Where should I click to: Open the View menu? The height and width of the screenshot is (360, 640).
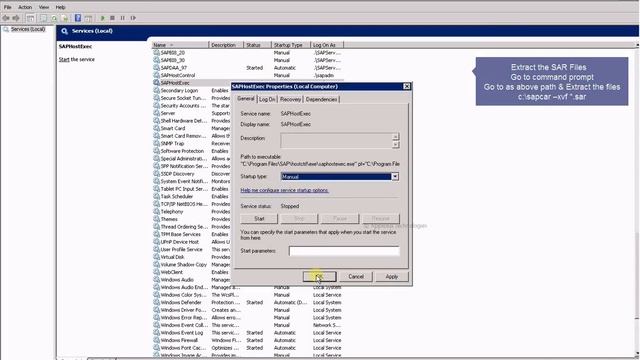(44, 7)
